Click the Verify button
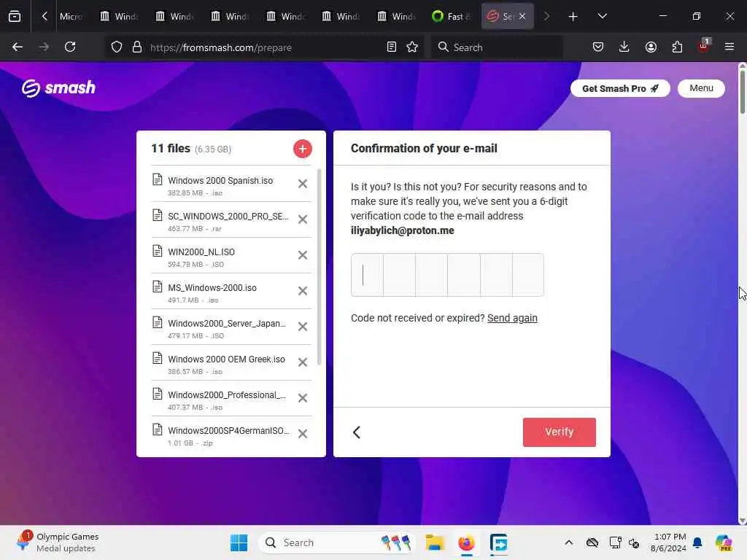 pyautogui.click(x=560, y=432)
